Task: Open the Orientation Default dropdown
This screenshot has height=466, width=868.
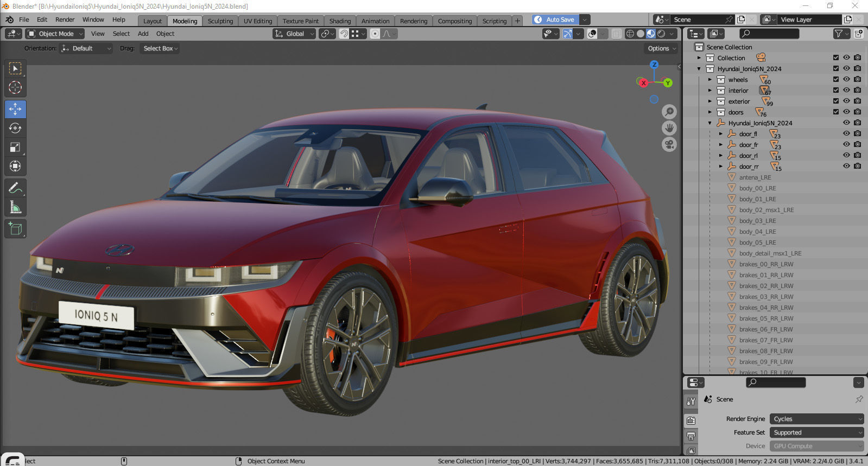Action: tap(86, 48)
